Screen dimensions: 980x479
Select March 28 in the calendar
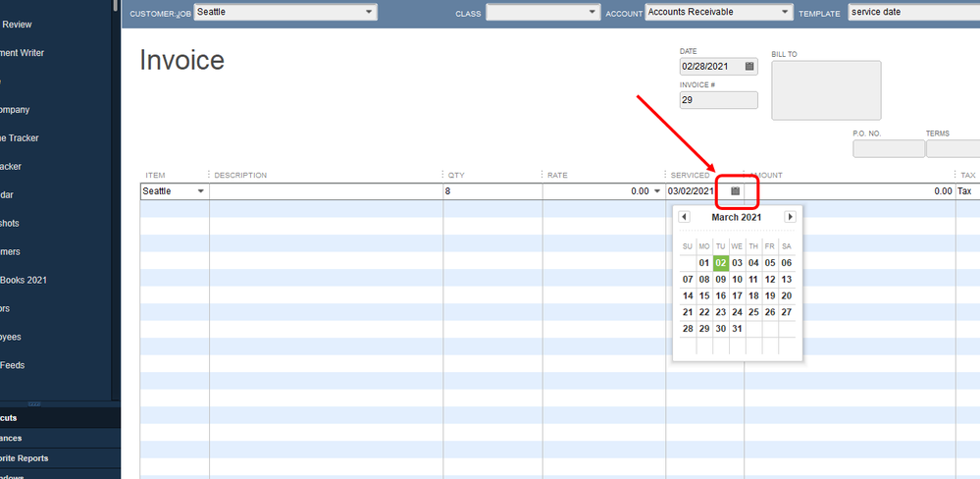[688, 328]
